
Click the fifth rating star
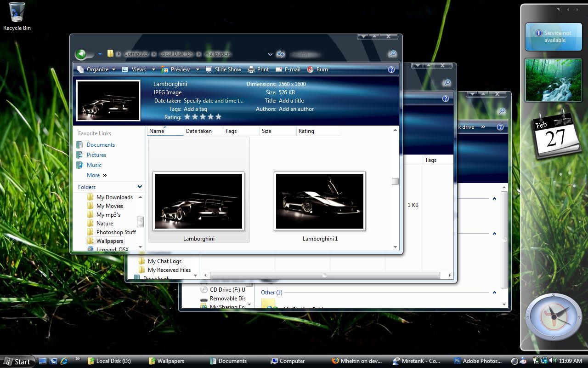coord(218,117)
